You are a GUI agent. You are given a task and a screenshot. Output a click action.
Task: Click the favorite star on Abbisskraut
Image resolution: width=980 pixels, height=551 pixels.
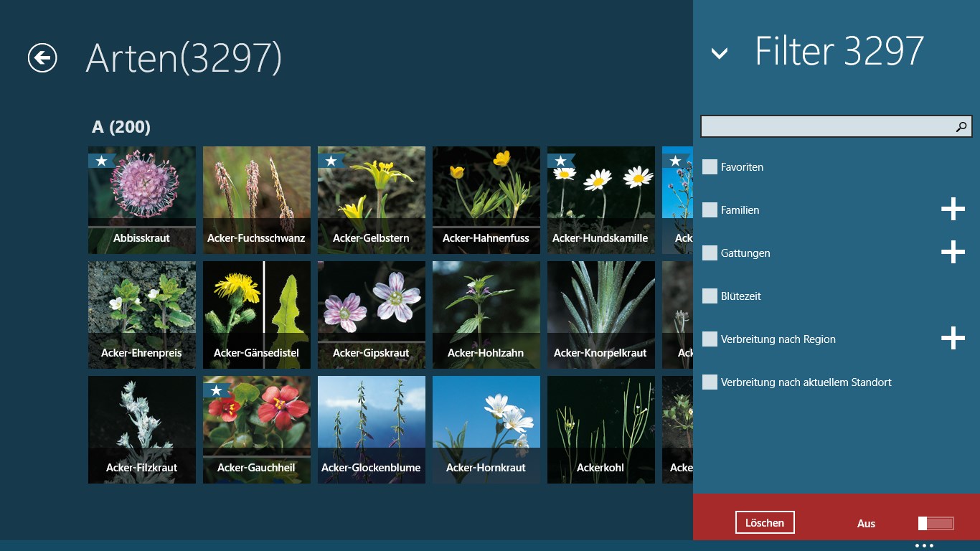click(x=101, y=161)
